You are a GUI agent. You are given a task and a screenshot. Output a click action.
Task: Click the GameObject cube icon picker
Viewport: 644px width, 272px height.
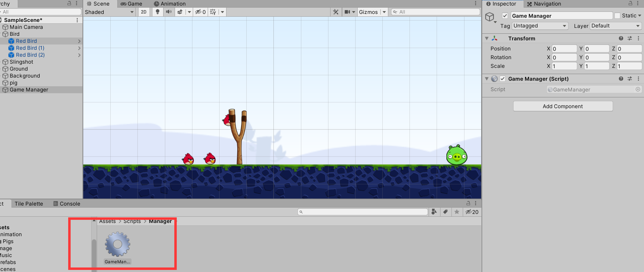pos(490,17)
